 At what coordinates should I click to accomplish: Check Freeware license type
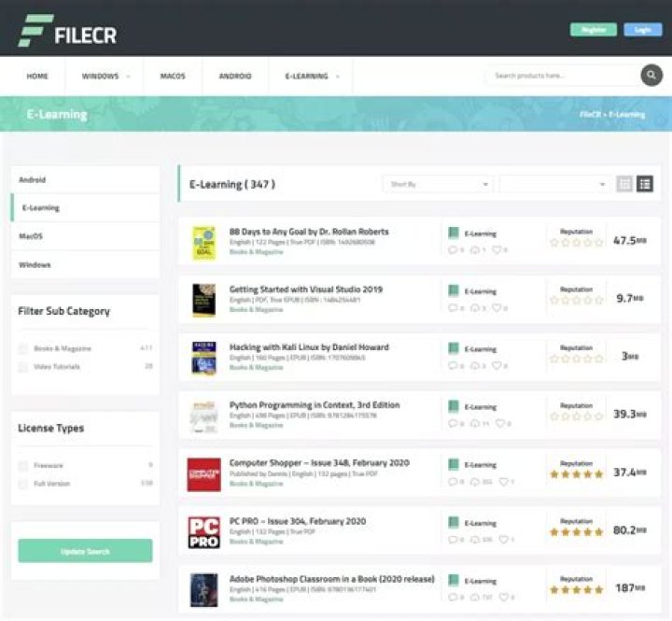pos(23,465)
